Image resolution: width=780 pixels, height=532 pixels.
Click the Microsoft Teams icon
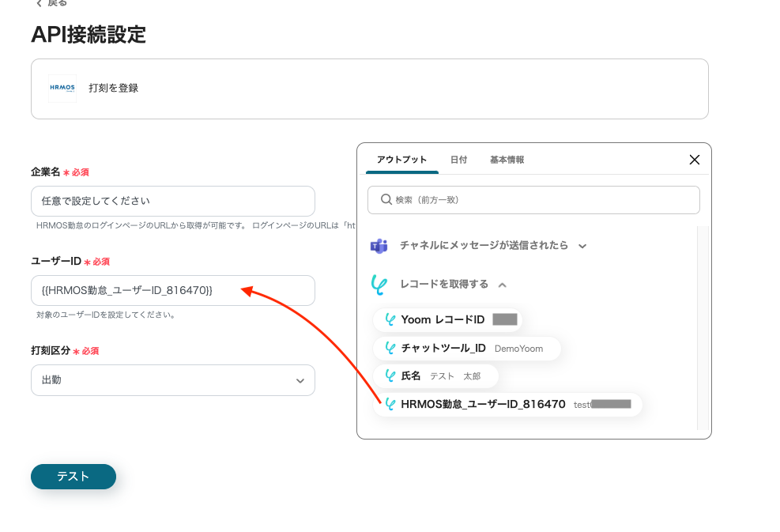pyautogui.click(x=379, y=246)
